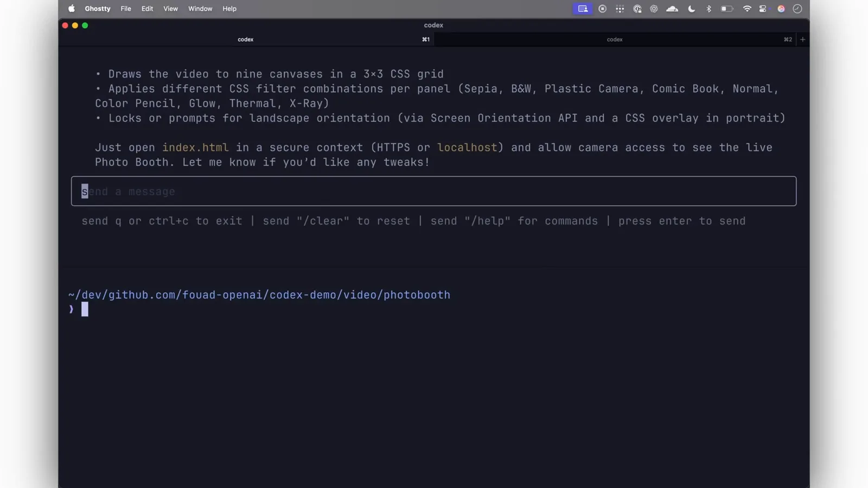Screen dimensions: 868x488
Task: Open the Apple menu
Action: pos(71,9)
